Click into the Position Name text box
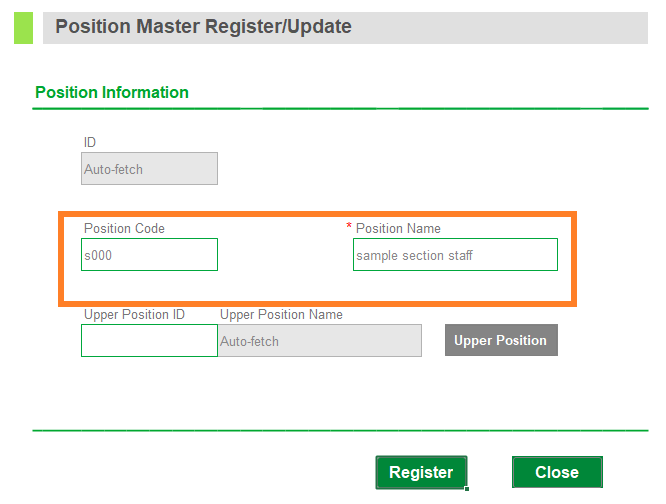This screenshot has height=504, width=666. (x=455, y=255)
